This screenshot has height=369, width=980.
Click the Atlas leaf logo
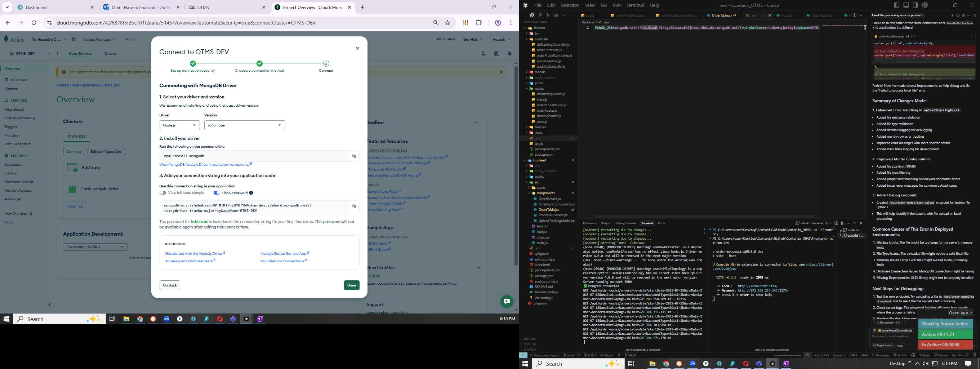tap(6, 39)
